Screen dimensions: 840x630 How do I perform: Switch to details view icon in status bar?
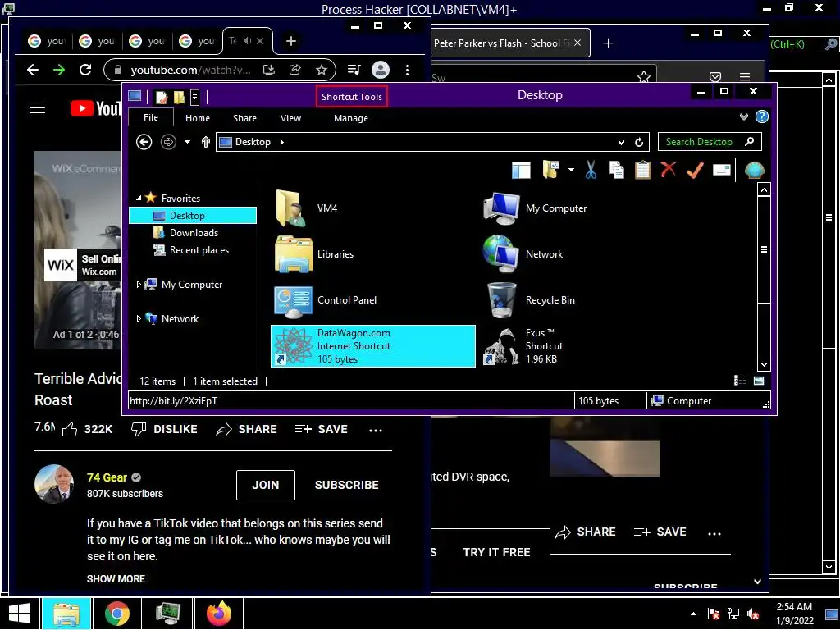741,381
